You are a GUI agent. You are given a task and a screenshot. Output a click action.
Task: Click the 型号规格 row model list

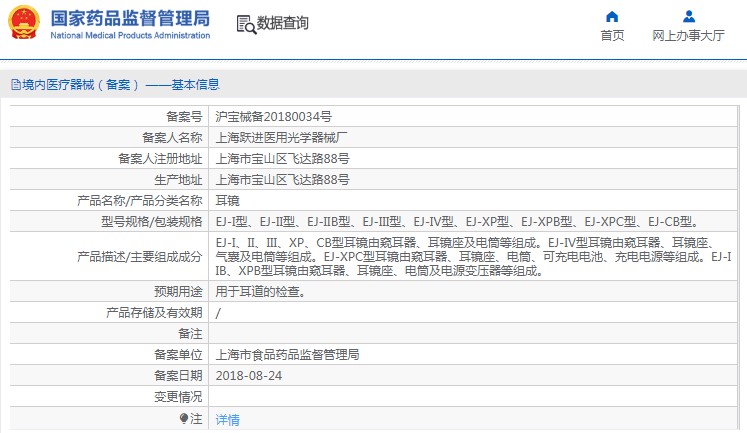458,222
